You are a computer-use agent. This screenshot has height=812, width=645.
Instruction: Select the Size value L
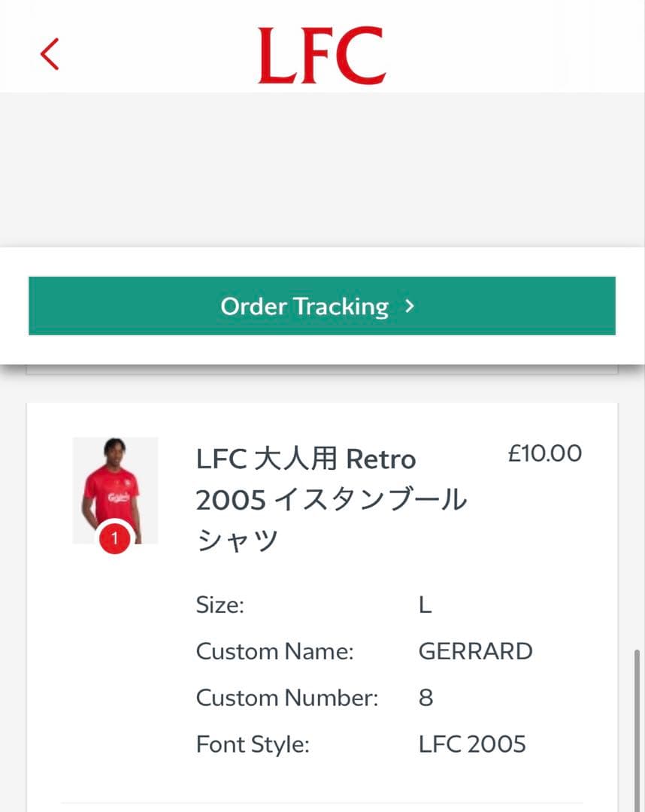pyautogui.click(x=425, y=604)
